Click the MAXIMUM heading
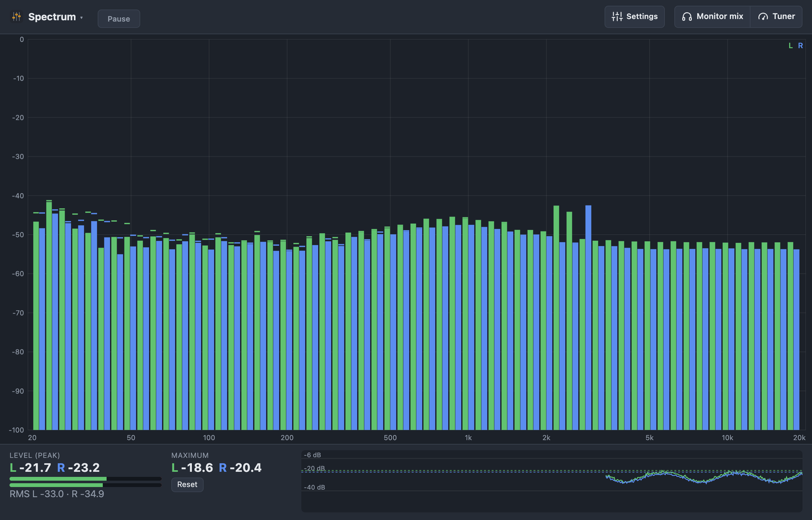Image resolution: width=812 pixels, height=520 pixels. 190,456
